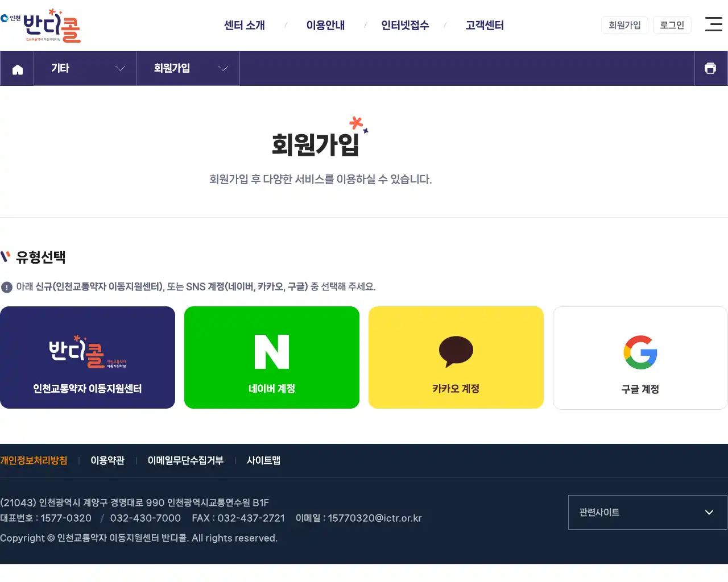This screenshot has height=582, width=728.
Task: Choose 네이버 계정 signup
Action: tap(272, 357)
